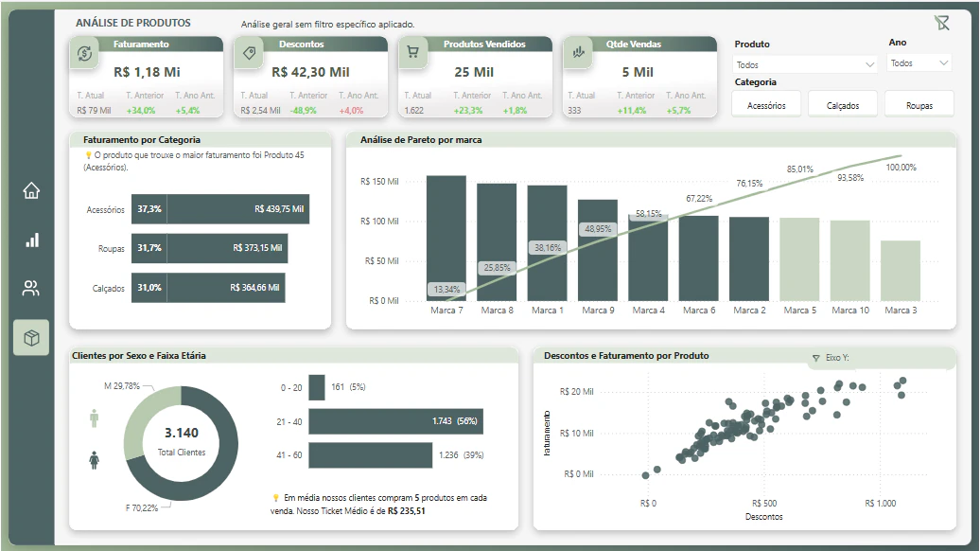Toggle the Roupas category filter
Image resolution: width=980 pixels, height=551 pixels.
point(919,105)
